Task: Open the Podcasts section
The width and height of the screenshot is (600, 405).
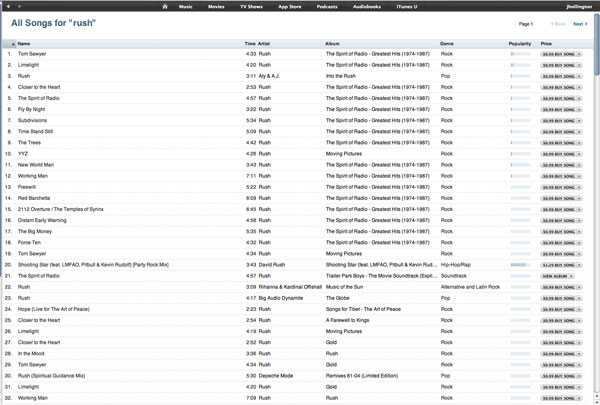Action: pyautogui.click(x=327, y=7)
